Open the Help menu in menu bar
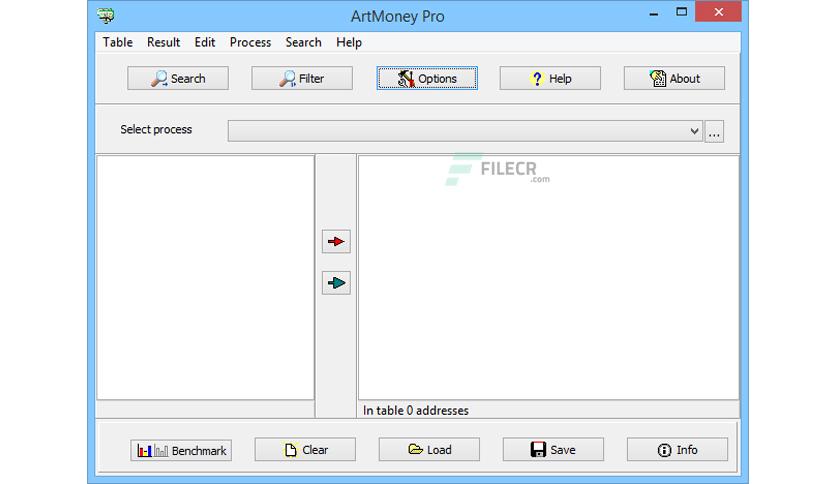This screenshot has height=484, width=836. click(349, 42)
